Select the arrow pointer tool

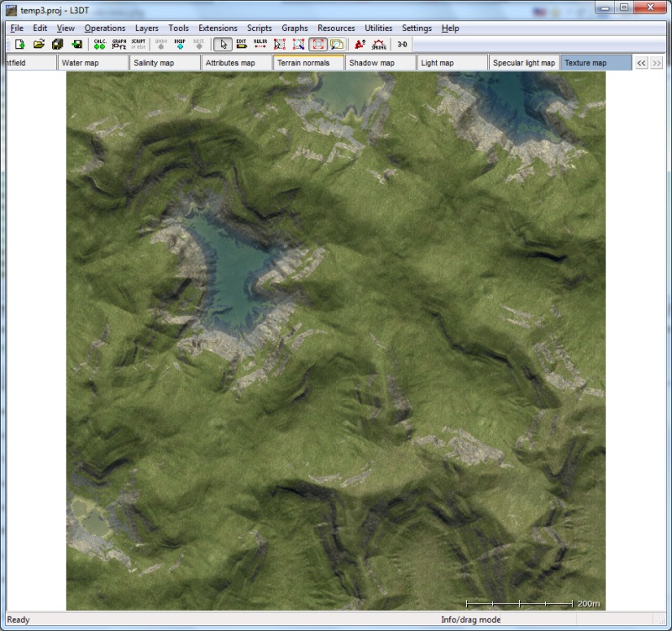tap(223, 45)
